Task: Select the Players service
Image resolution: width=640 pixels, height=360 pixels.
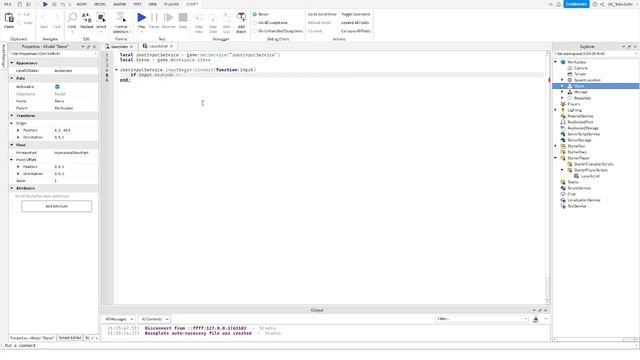Action: click(573, 104)
